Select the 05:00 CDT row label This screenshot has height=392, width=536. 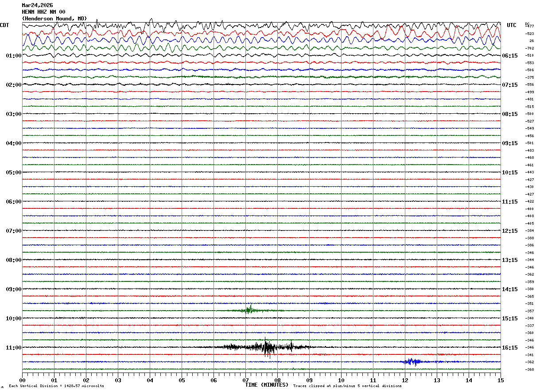click(14, 173)
